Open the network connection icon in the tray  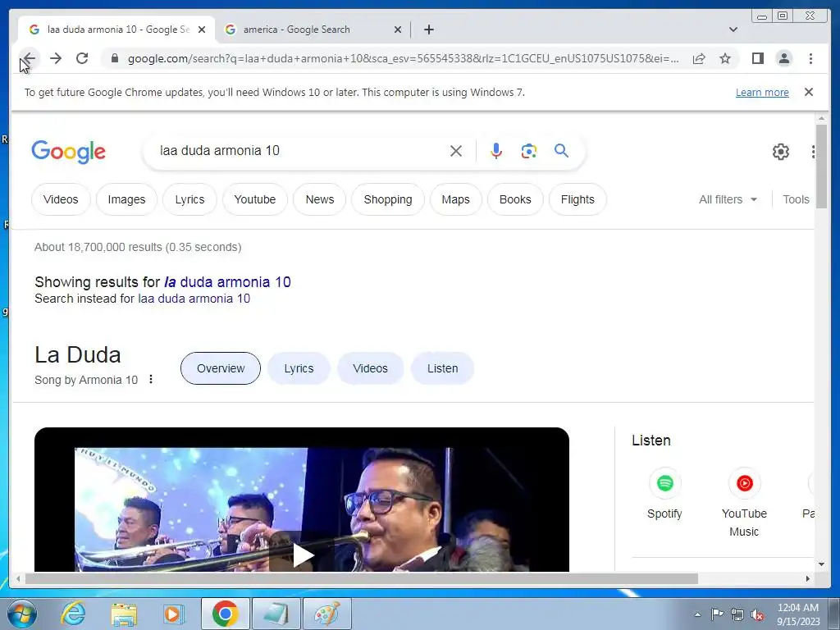tap(737, 614)
